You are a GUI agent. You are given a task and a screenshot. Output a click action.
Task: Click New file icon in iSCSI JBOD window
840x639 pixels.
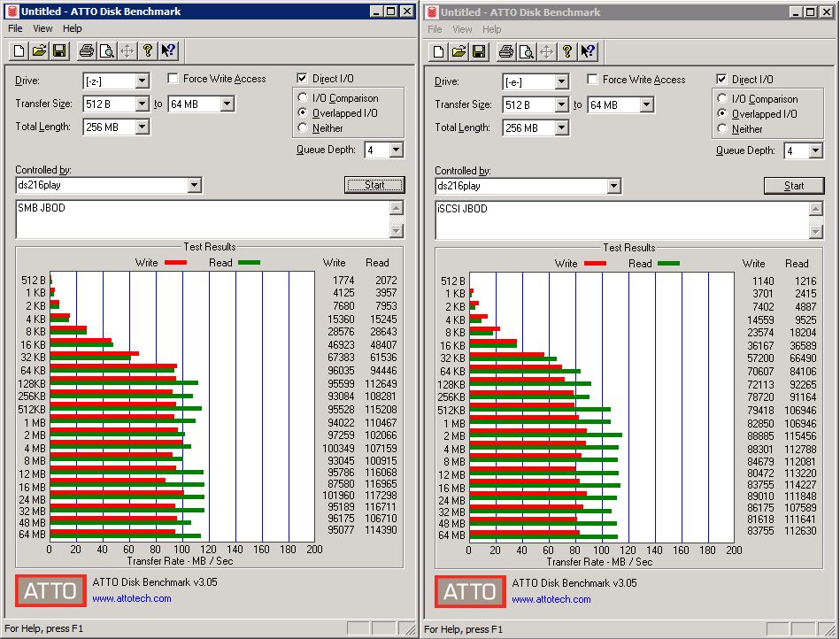(438, 52)
